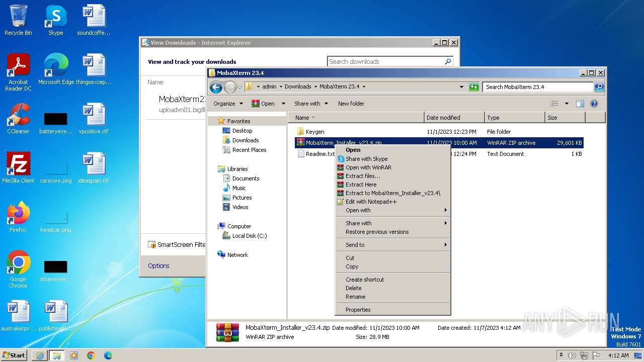Choose Delete from context menu
The image size is (644, 362).
pyautogui.click(x=393, y=288)
